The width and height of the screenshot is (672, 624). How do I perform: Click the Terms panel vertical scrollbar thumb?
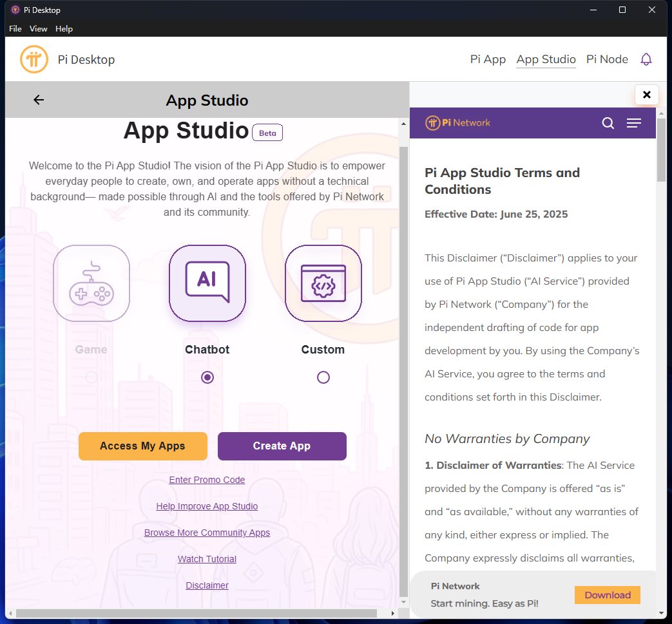661,149
